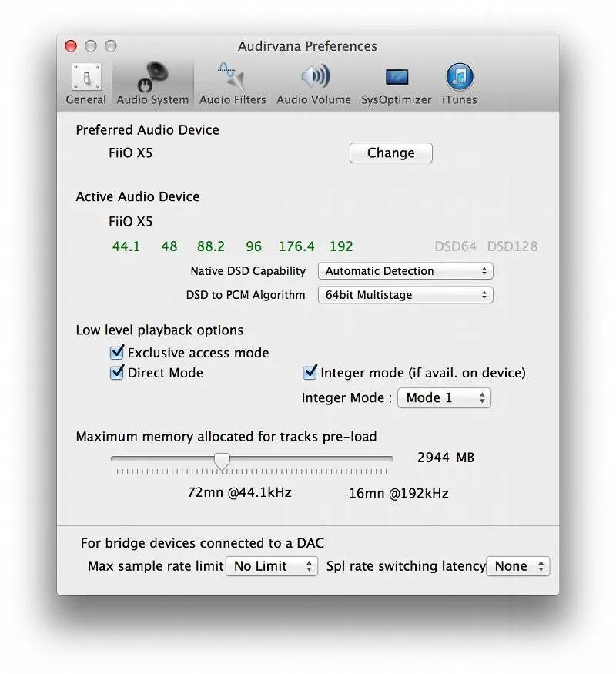Uncheck Integer mode if available on device
This screenshot has width=616, height=674.
point(310,372)
